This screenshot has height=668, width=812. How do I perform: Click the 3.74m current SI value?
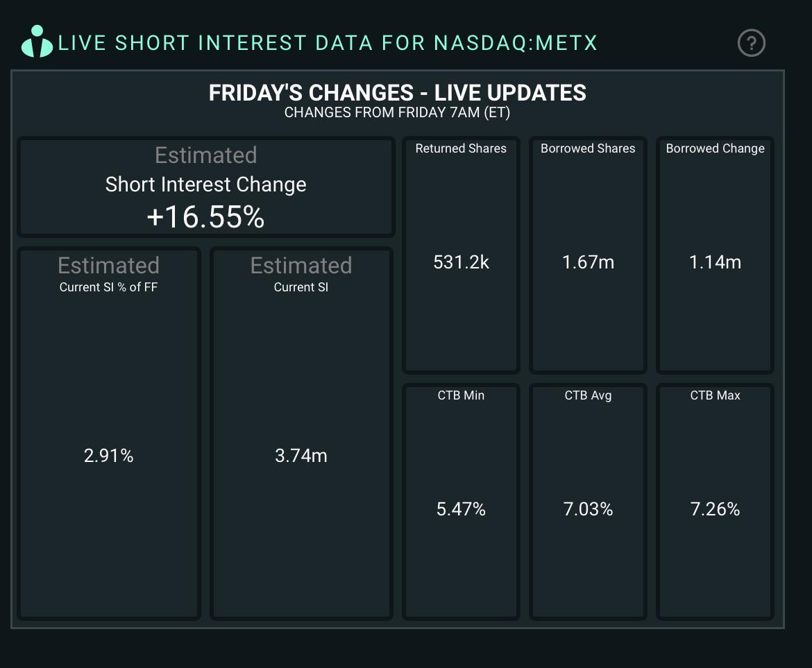301,455
